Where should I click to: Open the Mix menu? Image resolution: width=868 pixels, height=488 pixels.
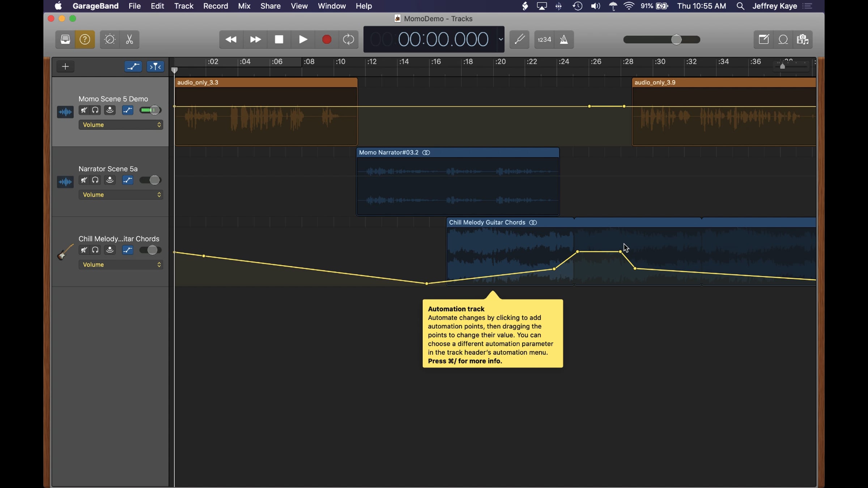point(244,6)
